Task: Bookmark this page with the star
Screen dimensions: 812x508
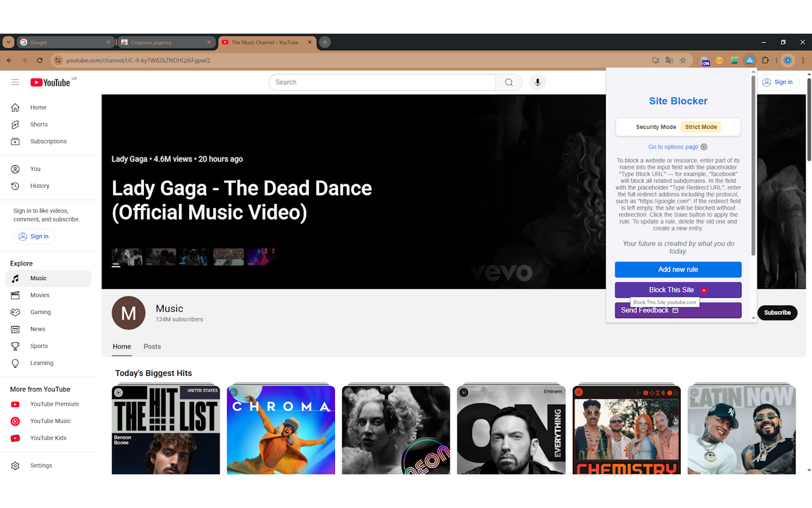Action: tap(683, 60)
